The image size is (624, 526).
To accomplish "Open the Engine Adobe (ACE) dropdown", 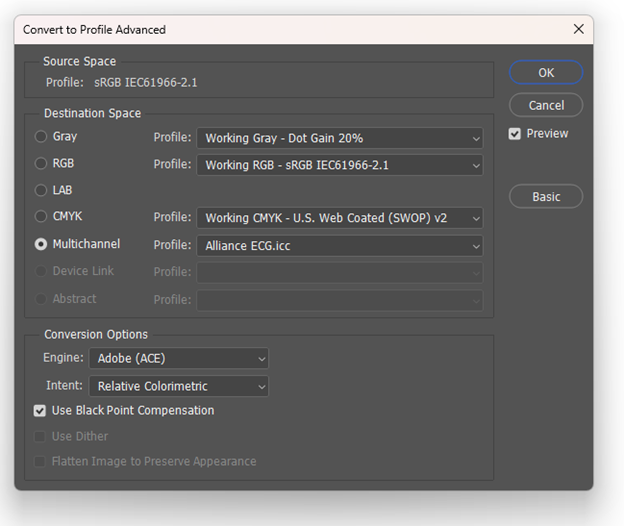I will [178, 358].
